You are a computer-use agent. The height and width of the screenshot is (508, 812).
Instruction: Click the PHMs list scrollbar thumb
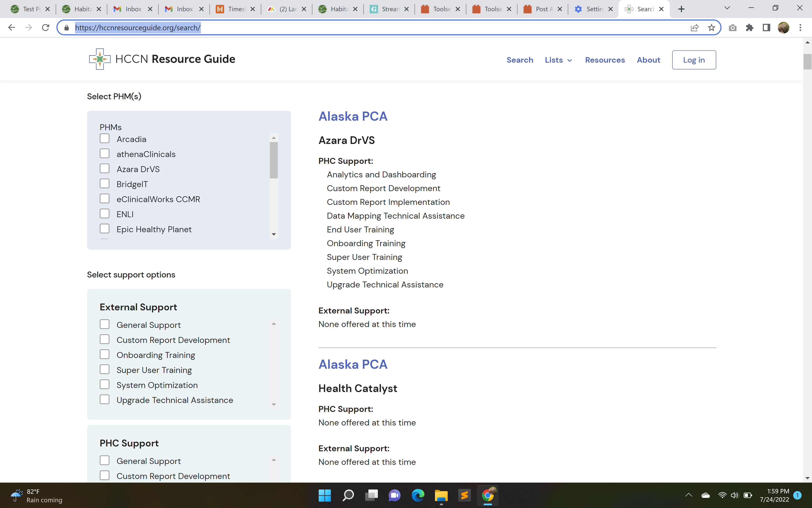pos(274,160)
